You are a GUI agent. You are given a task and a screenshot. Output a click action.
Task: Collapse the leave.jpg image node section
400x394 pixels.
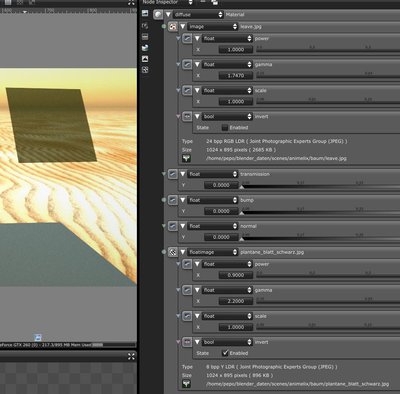click(x=183, y=27)
